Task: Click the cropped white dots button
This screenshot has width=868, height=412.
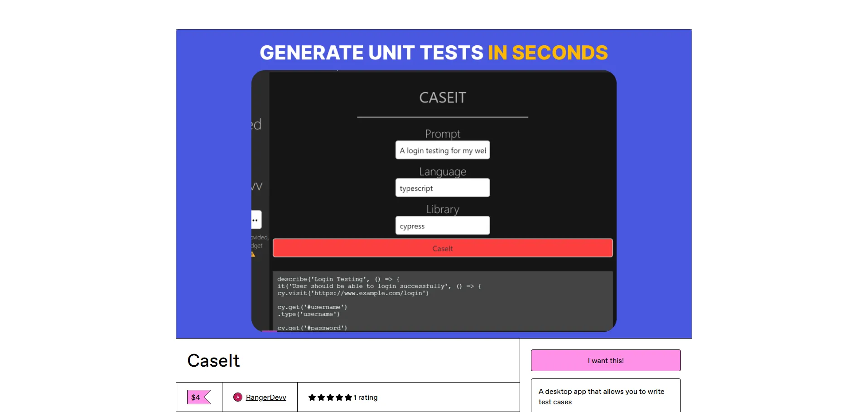Action: coord(256,220)
